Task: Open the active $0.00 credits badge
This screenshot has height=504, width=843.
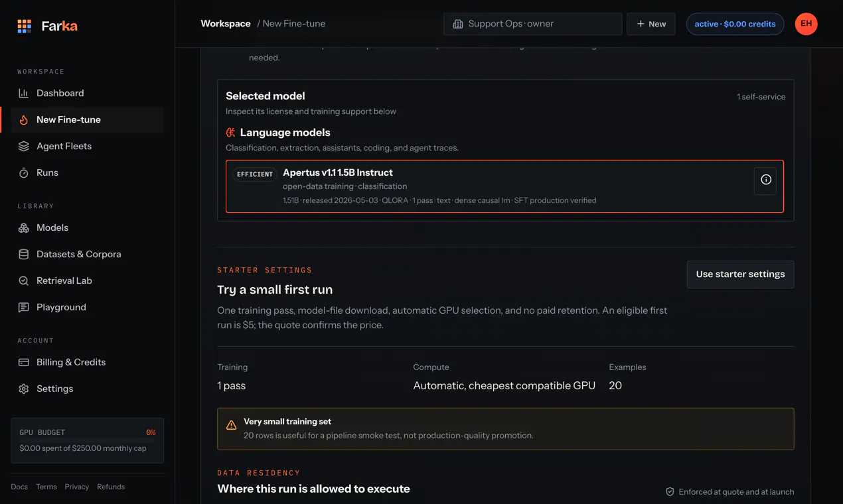Action: (735, 24)
